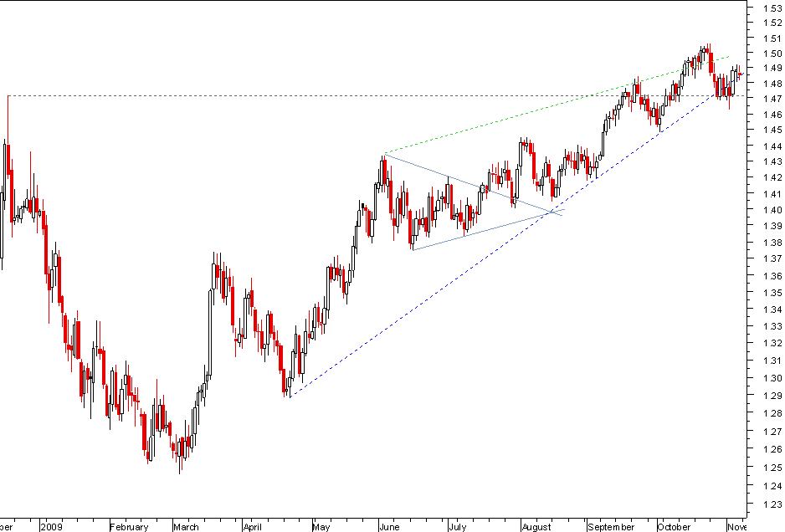The height and width of the screenshot is (532, 785).
Task: Select the August month label
Action: click(x=536, y=527)
